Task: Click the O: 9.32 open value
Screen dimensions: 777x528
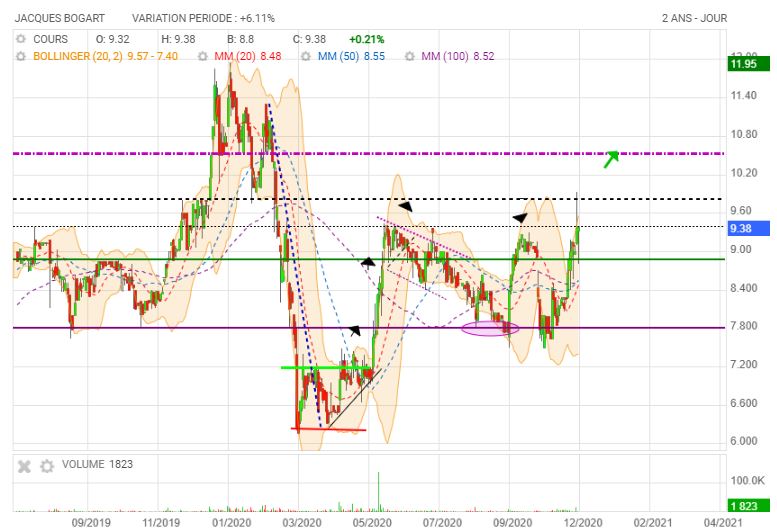Action: (x=112, y=39)
